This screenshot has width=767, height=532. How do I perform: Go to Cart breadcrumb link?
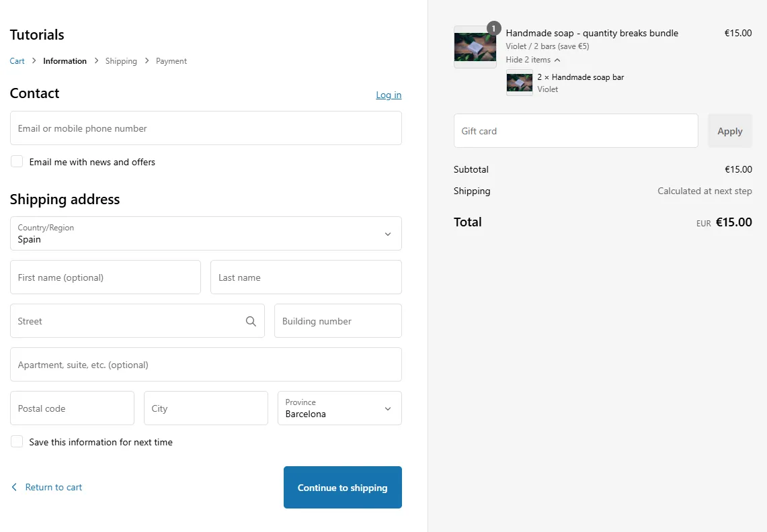pos(17,61)
